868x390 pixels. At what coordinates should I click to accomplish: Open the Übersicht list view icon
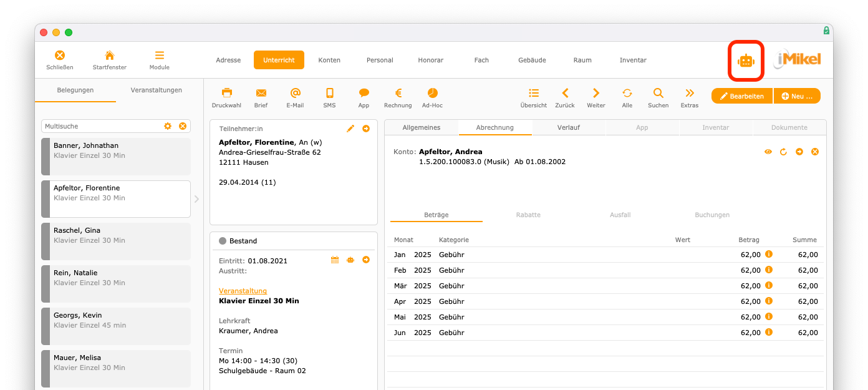click(534, 93)
